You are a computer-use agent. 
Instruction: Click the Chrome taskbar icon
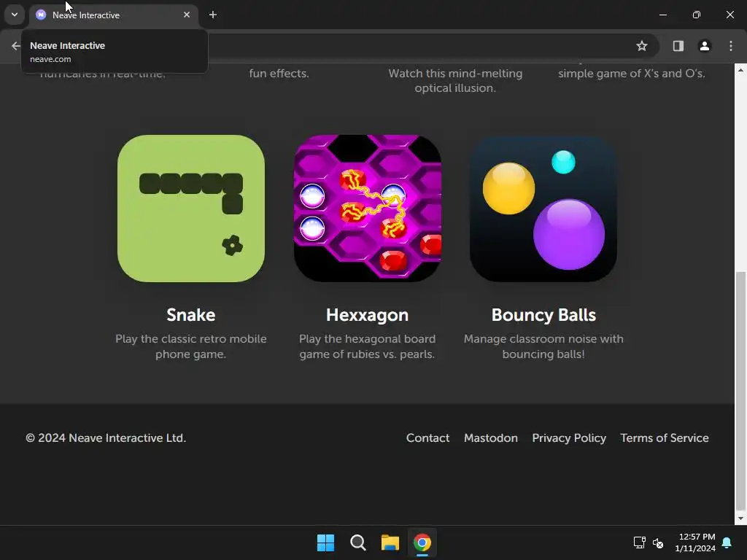coord(422,542)
